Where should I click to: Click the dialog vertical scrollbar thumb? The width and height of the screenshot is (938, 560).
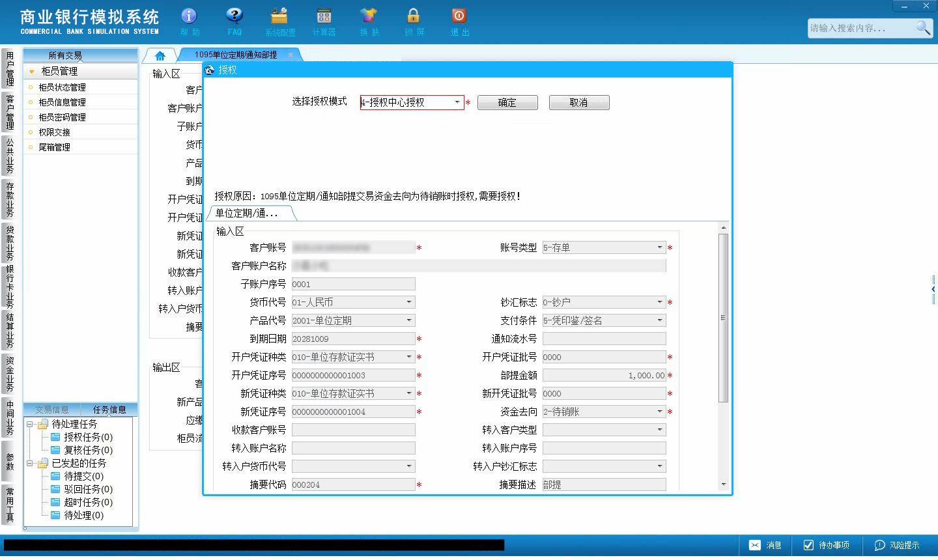pyautogui.click(x=723, y=317)
